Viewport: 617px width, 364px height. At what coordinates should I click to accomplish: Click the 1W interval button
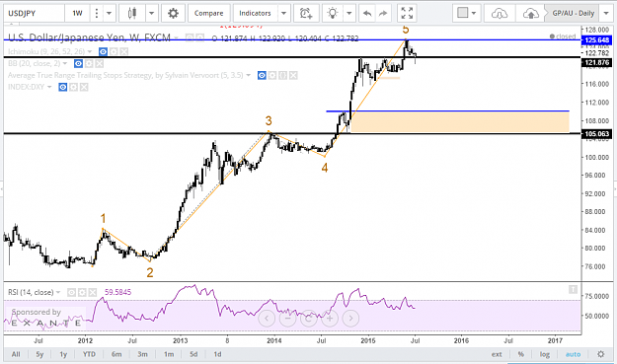coord(77,14)
